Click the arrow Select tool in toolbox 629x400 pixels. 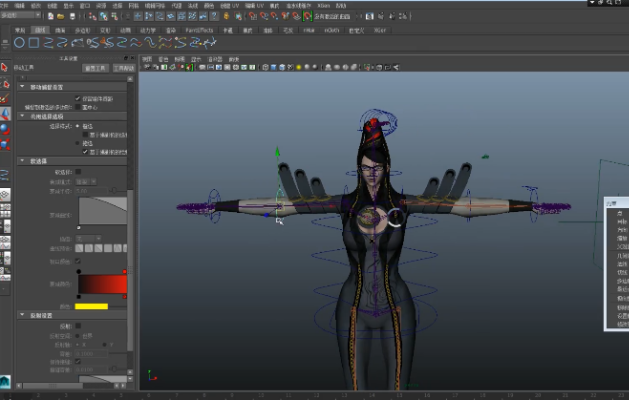(4, 67)
